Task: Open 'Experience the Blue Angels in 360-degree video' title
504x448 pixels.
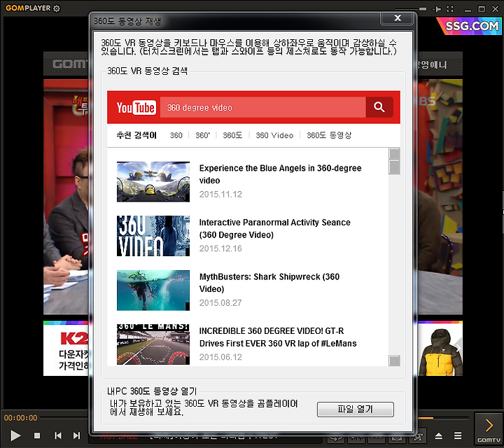Action: coord(280,174)
